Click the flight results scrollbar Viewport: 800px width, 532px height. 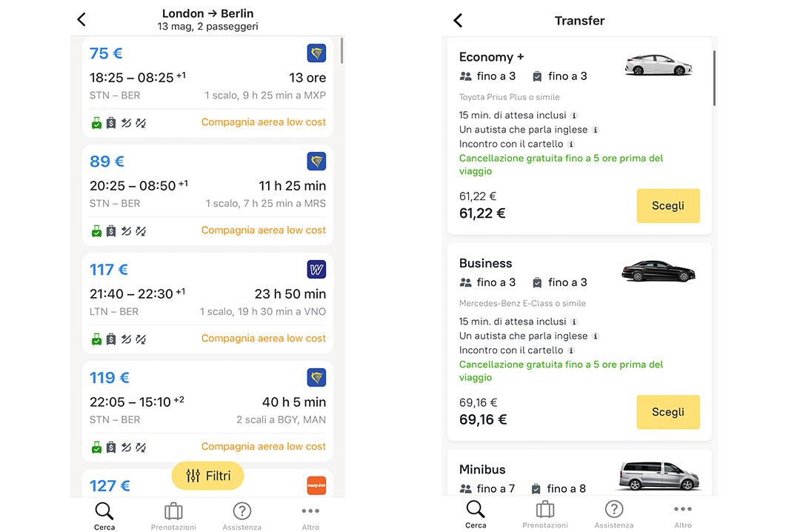pyautogui.click(x=341, y=50)
